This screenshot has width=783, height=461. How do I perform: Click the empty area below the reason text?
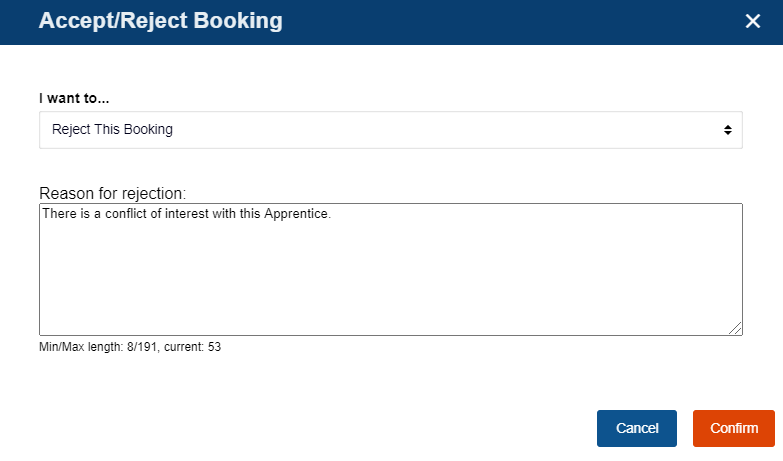(390, 285)
